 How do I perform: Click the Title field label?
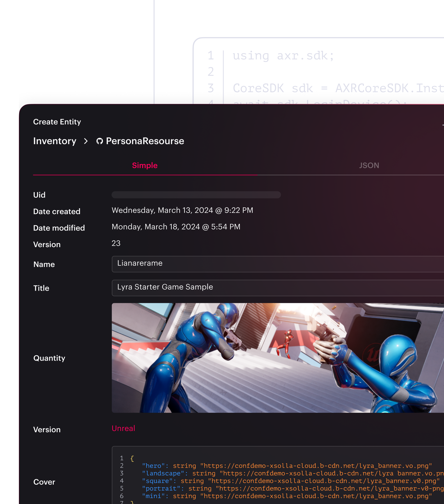tap(41, 288)
